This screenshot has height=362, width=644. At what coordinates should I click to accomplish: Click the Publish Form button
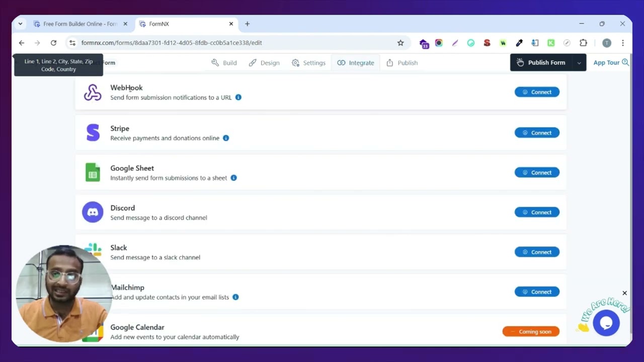tap(542, 63)
